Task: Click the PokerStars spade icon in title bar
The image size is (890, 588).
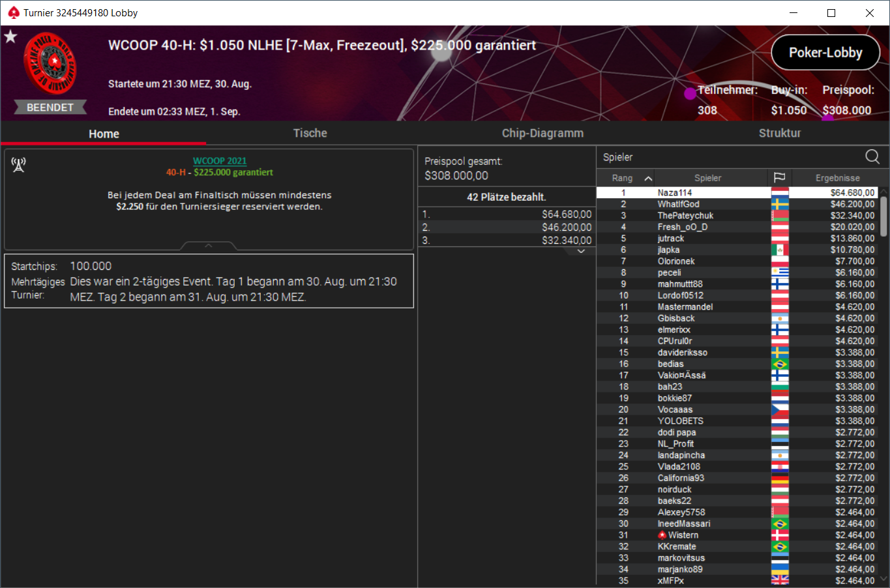Action: pyautogui.click(x=13, y=13)
